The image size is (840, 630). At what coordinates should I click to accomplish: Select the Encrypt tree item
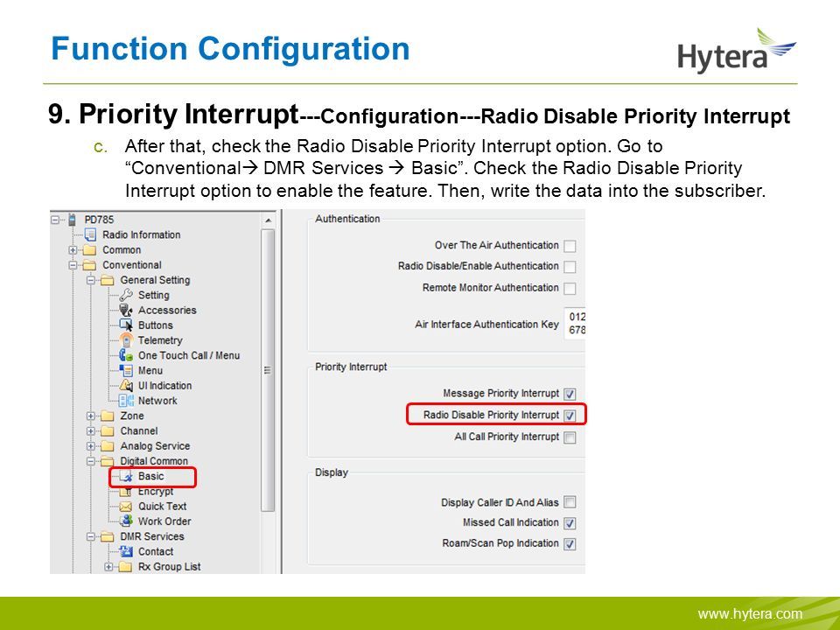156,491
